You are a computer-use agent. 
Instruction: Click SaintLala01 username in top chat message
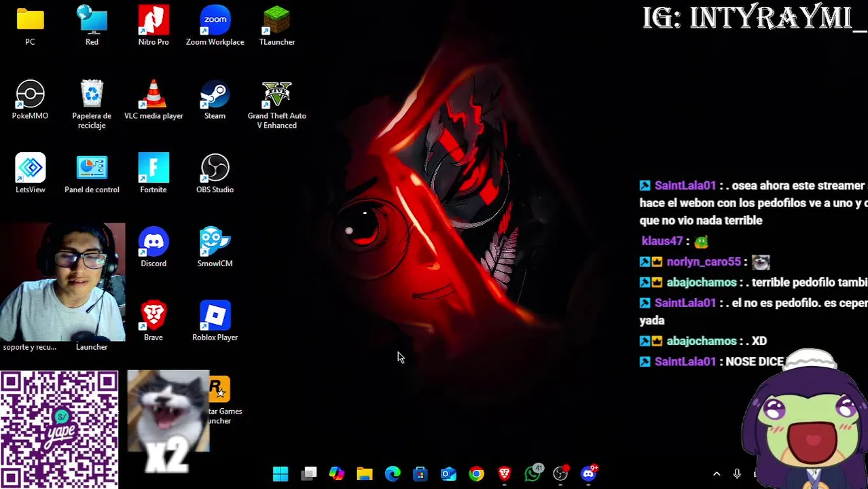coord(685,185)
